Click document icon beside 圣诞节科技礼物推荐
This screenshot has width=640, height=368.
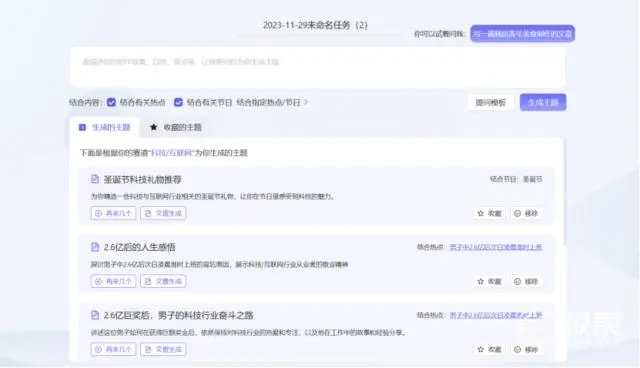[x=95, y=179]
